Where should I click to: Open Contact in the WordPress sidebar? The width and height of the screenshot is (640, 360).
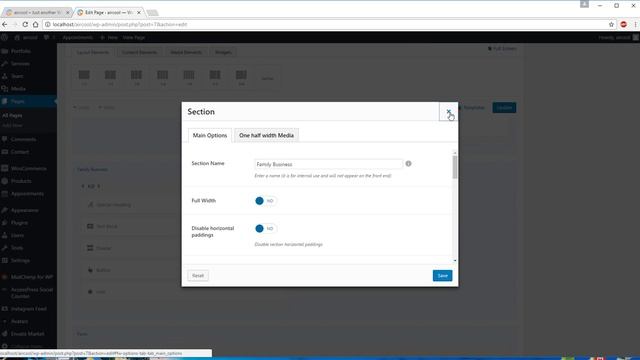coord(20,152)
